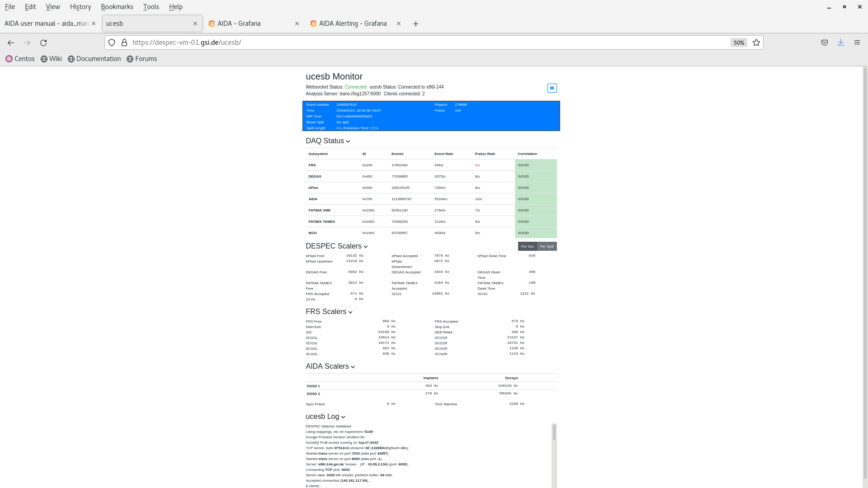Click the ucesb Log scrollbar thumb

pos(554,432)
